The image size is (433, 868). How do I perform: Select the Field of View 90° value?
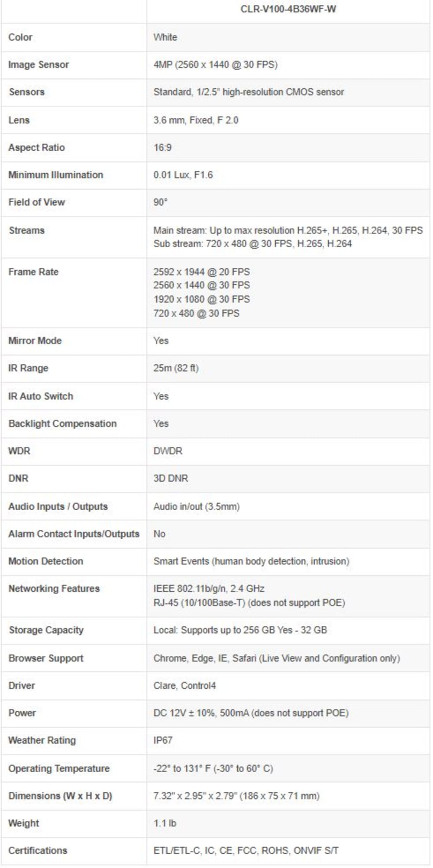(x=160, y=202)
